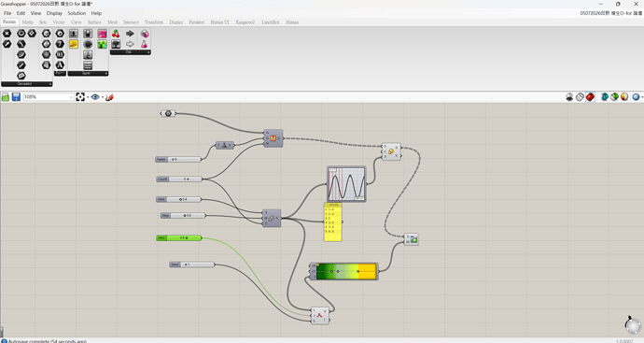This screenshot has width=644, height=343.
Task: Toggle preview for selected objects only (teal icon)
Action: (x=604, y=97)
